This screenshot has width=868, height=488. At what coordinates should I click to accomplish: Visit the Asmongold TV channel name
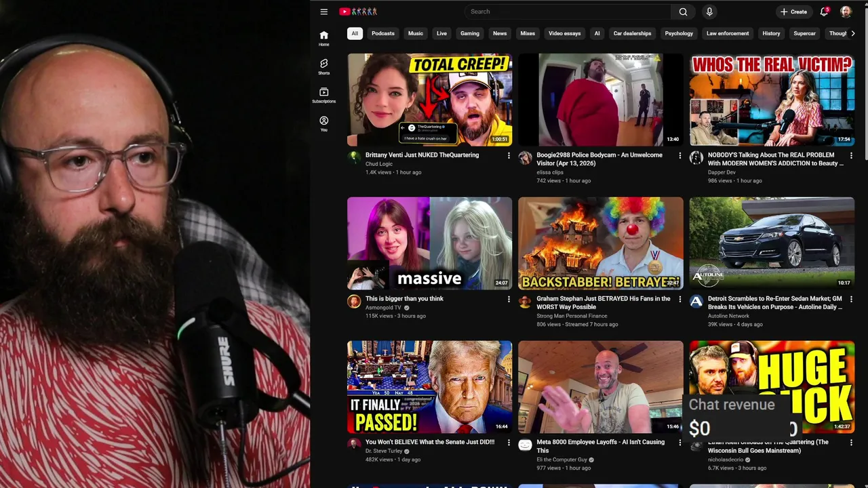[x=384, y=308]
